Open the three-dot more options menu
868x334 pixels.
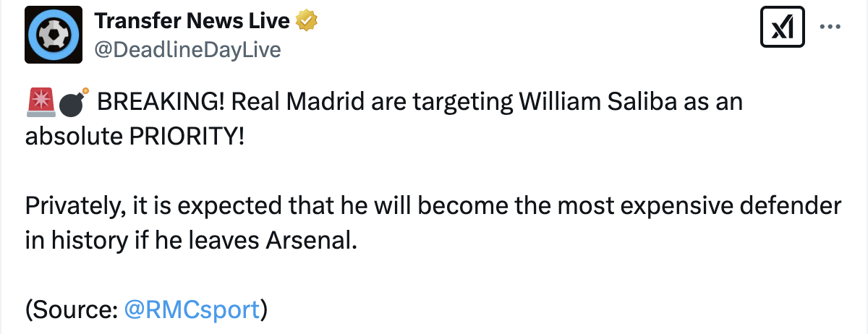point(828,27)
